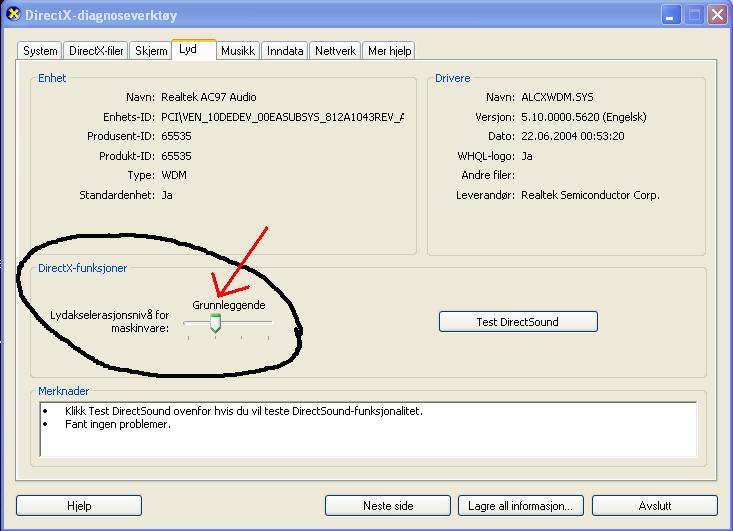Close the DirectX-diagnoseverktøy window
Image resolution: width=733 pixels, height=531 pixels.
tap(717, 15)
